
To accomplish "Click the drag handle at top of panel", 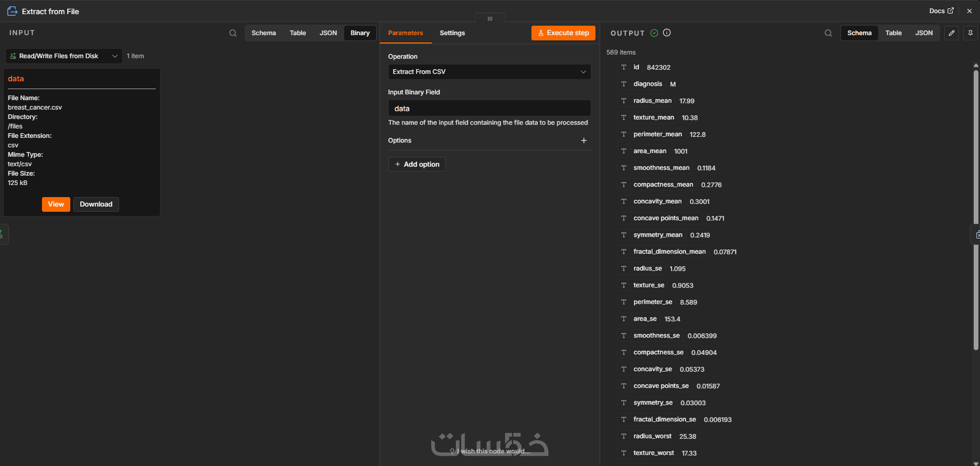I will click(x=490, y=18).
